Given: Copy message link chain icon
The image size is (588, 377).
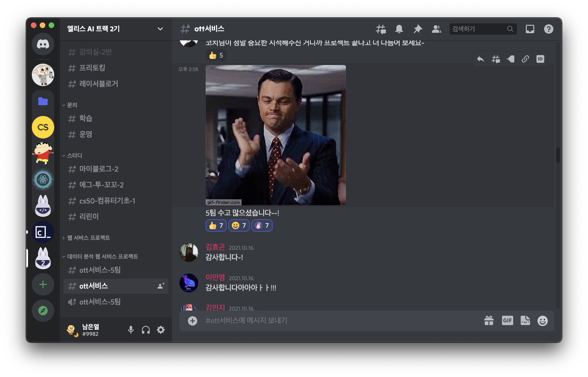Looking at the screenshot, I should [x=525, y=59].
